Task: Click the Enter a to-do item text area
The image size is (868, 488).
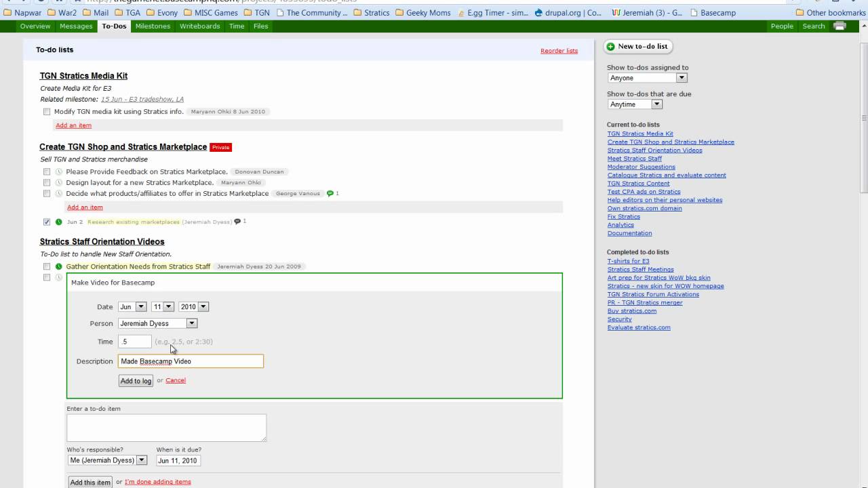Action: 167,428
